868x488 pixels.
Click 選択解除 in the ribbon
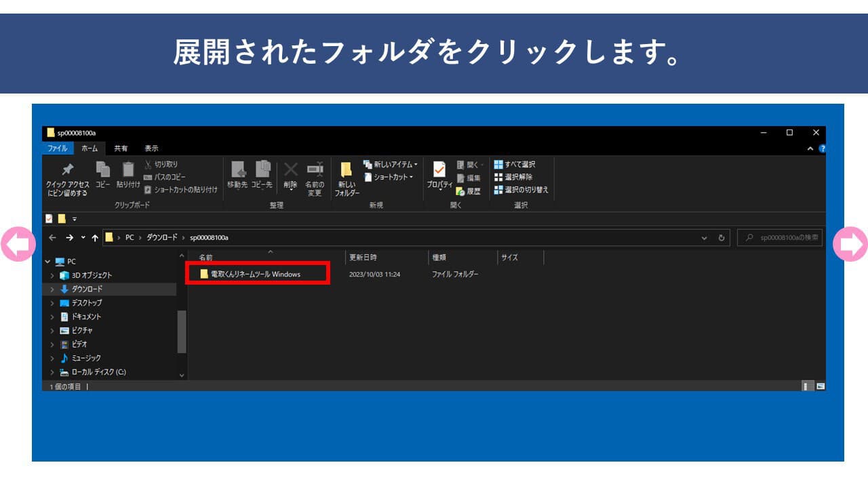513,177
